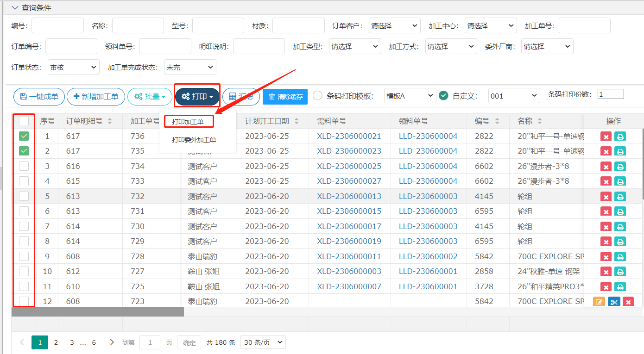Click the 加工单号 input field

[584, 26]
